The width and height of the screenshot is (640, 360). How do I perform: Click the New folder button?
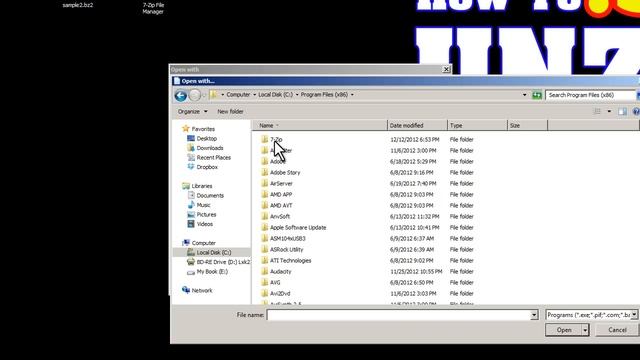coord(230,111)
